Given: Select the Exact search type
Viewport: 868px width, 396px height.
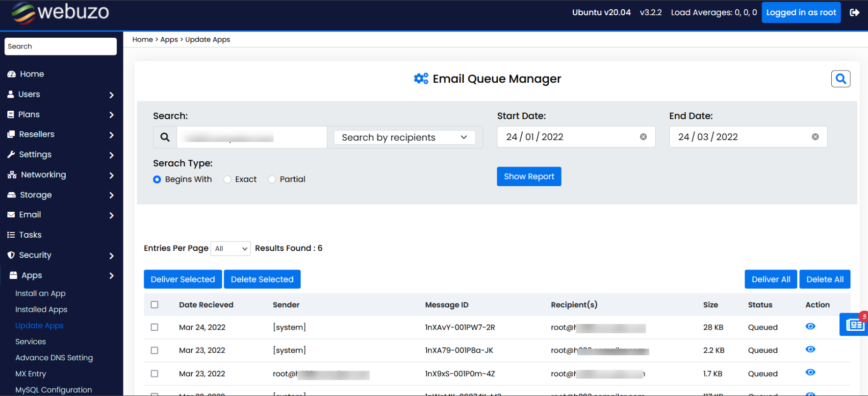Looking at the screenshot, I should point(228,179).
